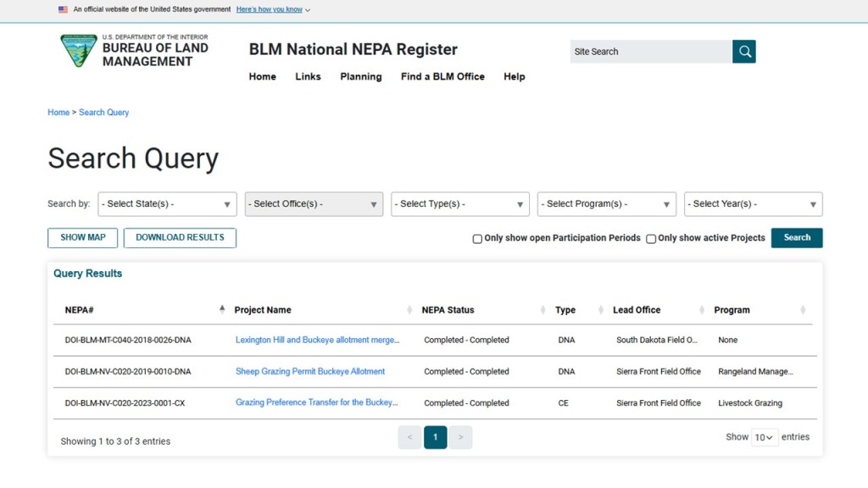Enable Only show open Participation Periods
Image resolution: width=868 pixels, height=488 pixels.
coord(477,239)
